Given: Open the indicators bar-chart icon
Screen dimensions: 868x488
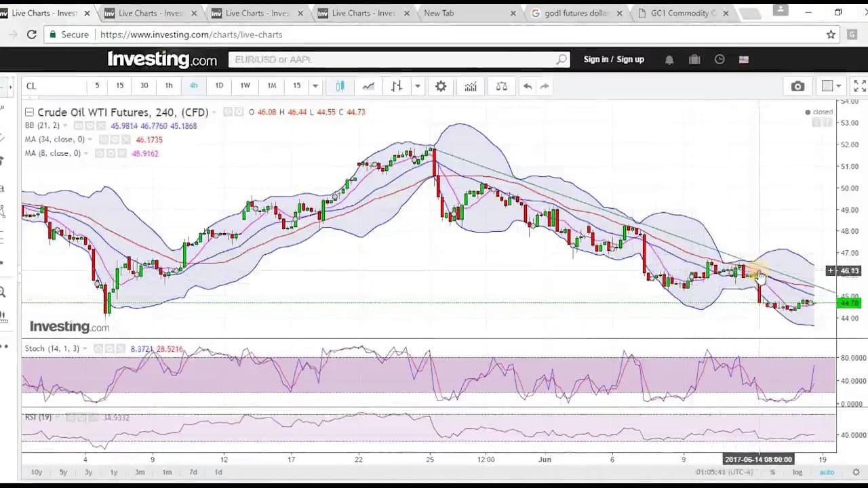Looking at the screenshot, I should pos(471,86).
